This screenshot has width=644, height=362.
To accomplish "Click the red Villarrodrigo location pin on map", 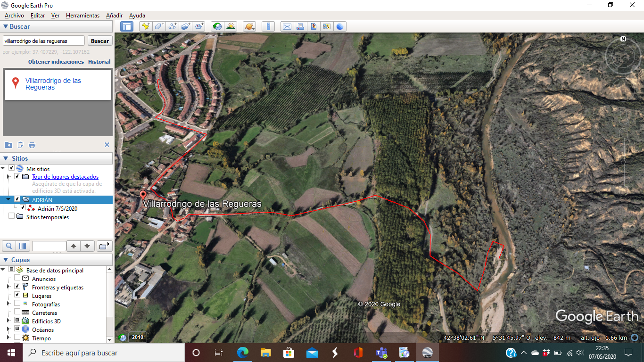I will click(143, 195).
